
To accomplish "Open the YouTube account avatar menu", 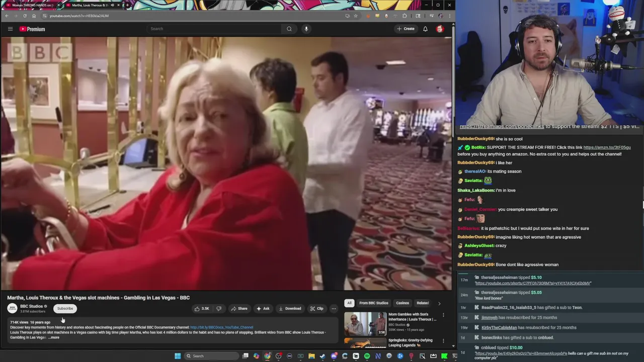I will (440, 29).
